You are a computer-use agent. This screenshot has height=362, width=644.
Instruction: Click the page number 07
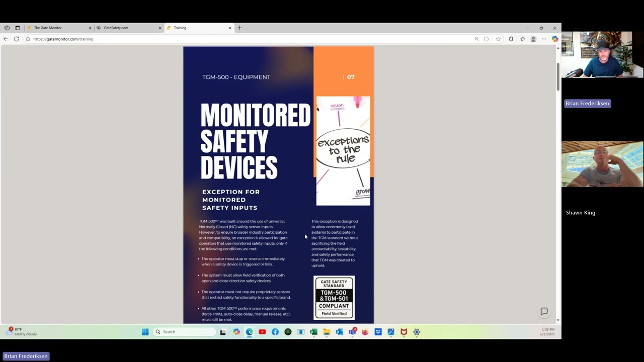pos(351,77)
